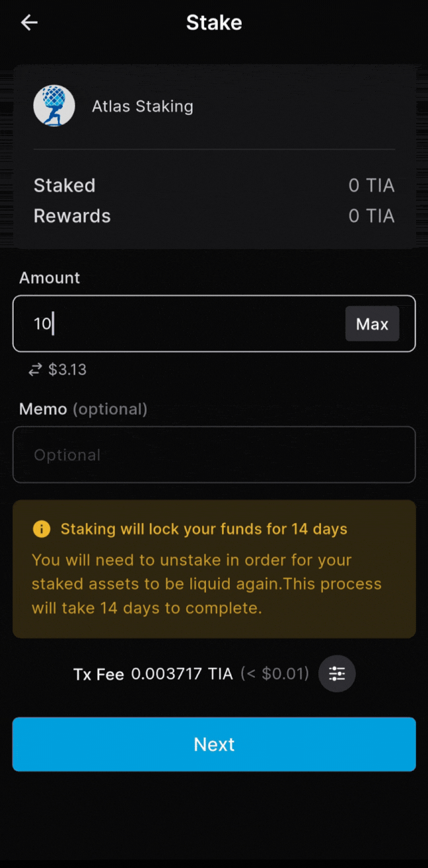
Task: Select the Staked row showing 0 TIA
Action: (x=214, y=186)
